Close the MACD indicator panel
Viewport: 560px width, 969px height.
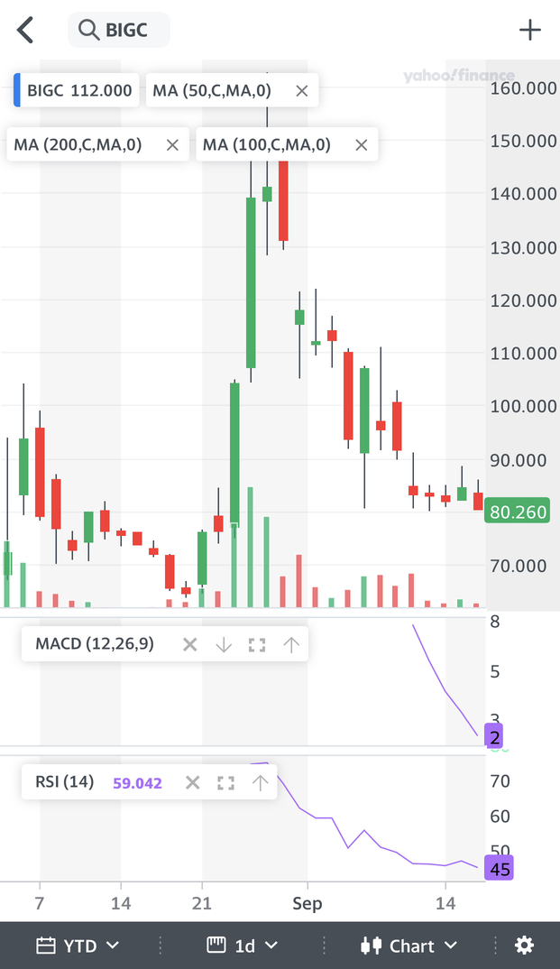tap(189, 644)
